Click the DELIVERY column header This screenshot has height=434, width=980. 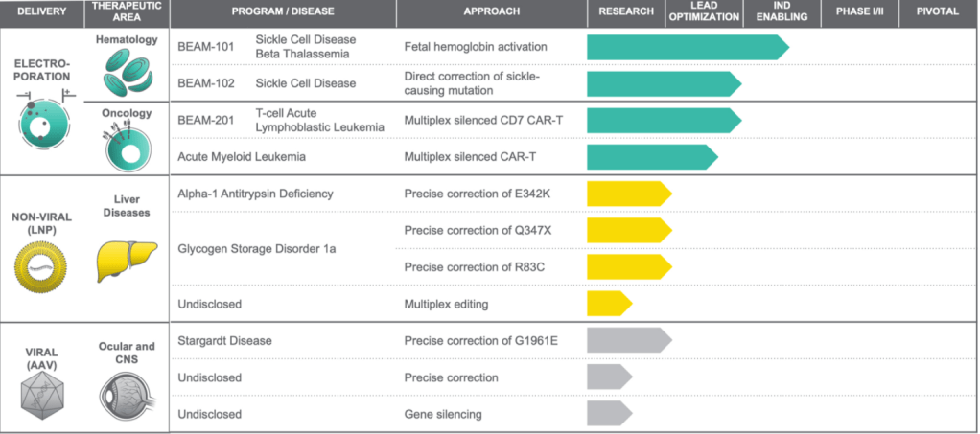(41, 11)
